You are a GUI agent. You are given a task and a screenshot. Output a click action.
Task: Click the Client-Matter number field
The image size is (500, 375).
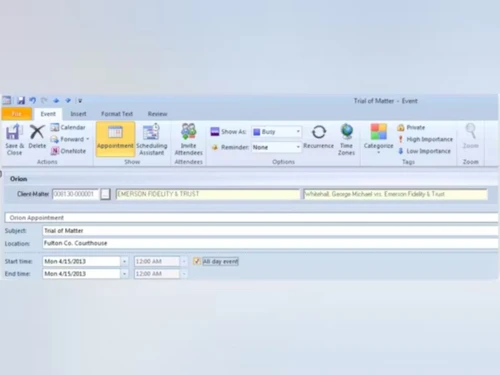(x=76, y=194)
